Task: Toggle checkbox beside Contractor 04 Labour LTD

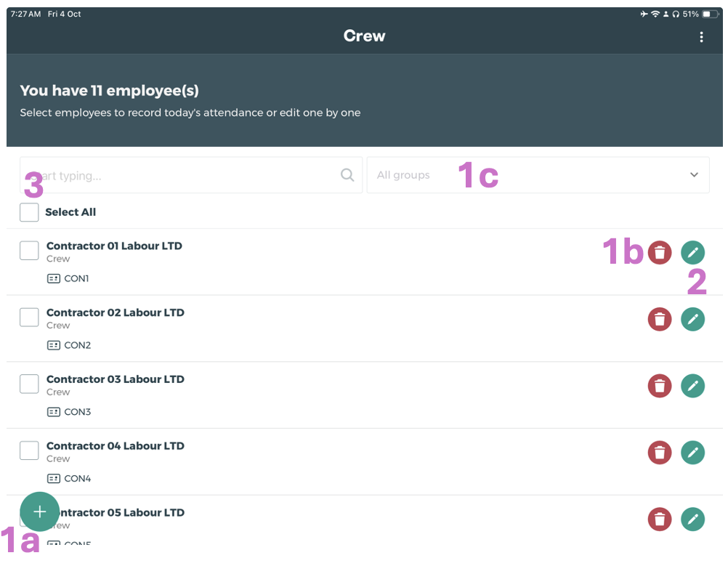Action: point(29,450)
